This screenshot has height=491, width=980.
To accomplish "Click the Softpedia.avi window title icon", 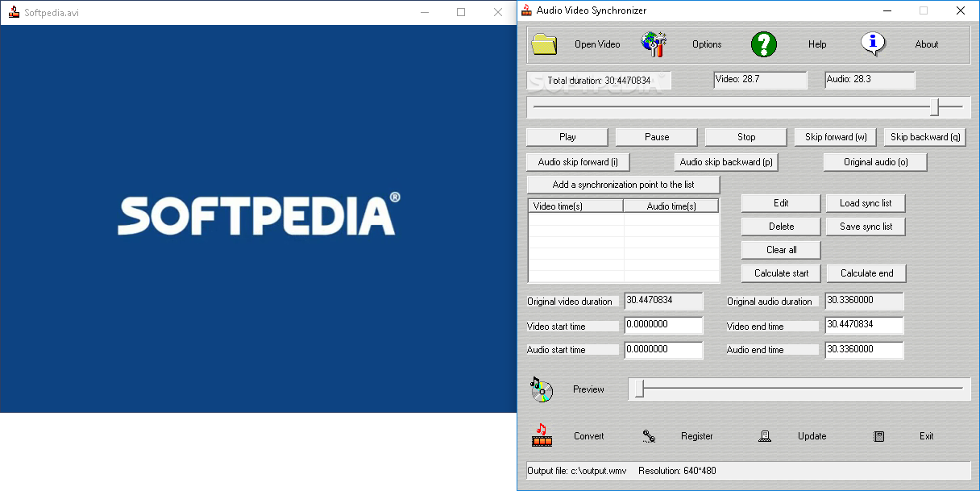I will click(13, 12).
